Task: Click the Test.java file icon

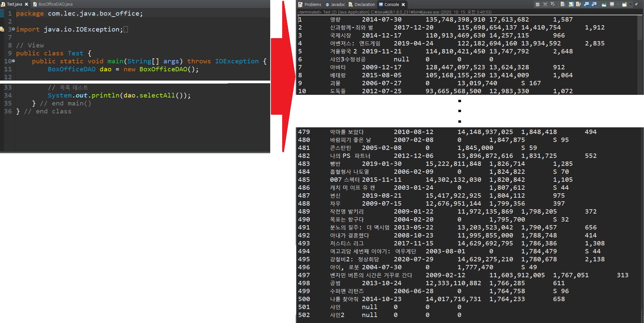Action: point(3,4)
